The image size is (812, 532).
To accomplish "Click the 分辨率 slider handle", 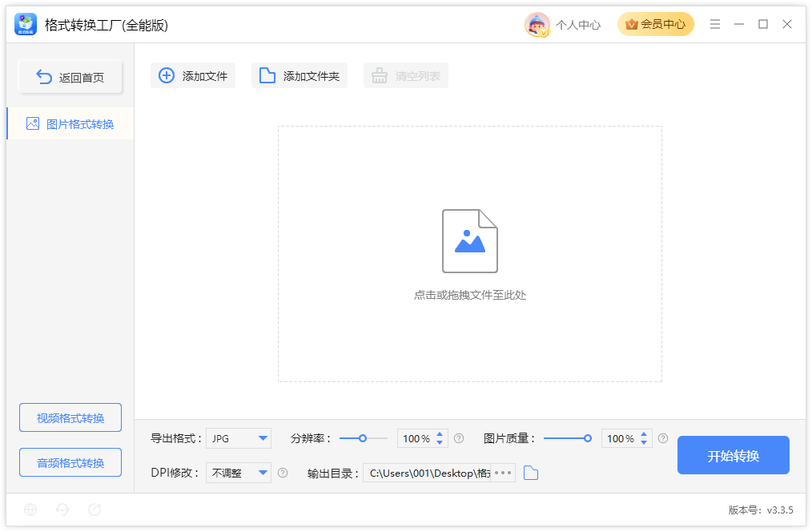I will click(363, 438).
